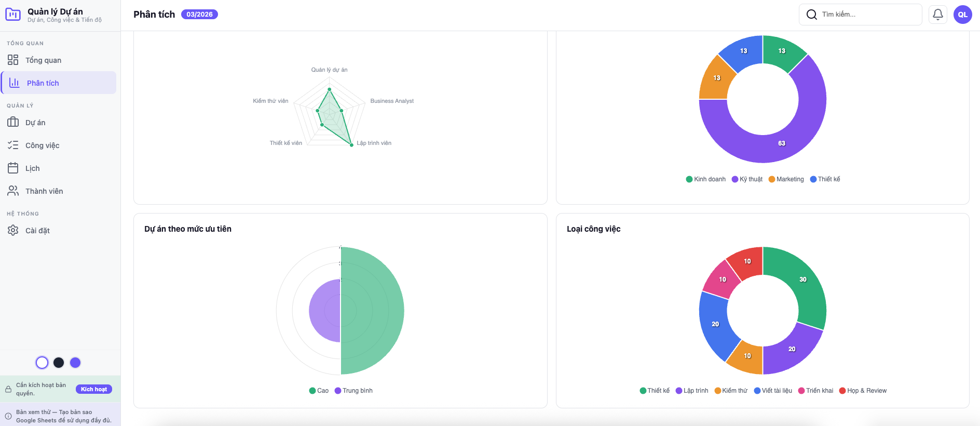Click the 03/2026 period badge
The height and width of the screenshot is (426, 980).
pyautogui.click(x=199, y=15)
